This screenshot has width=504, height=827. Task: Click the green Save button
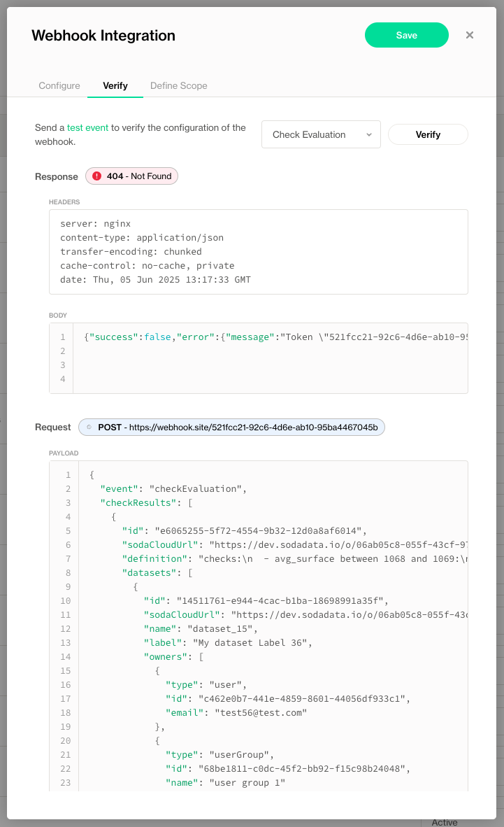[x=406, y=35]
